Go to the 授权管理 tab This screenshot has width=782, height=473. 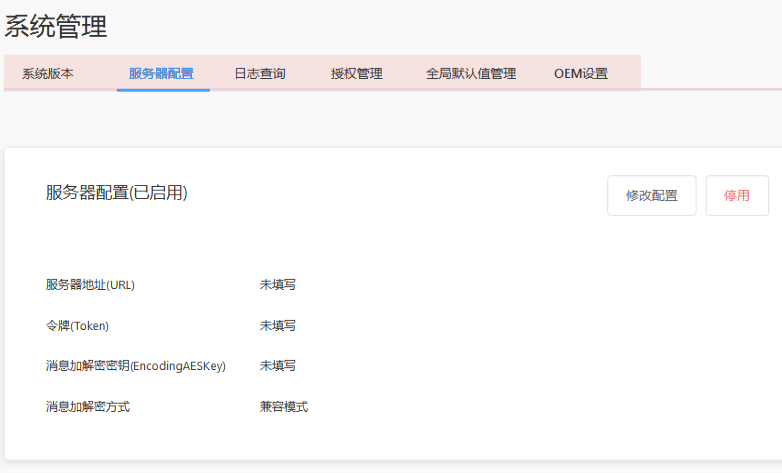click(x=357, y=73)
